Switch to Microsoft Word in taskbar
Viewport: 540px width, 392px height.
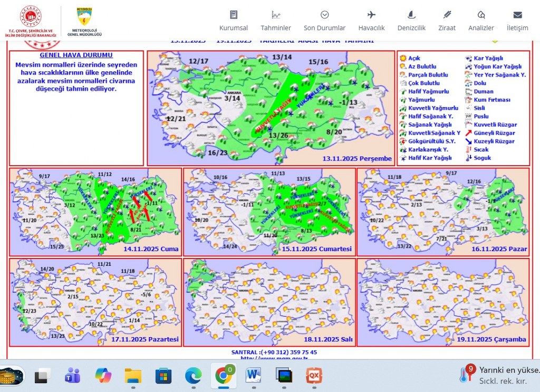click(254, 375)
